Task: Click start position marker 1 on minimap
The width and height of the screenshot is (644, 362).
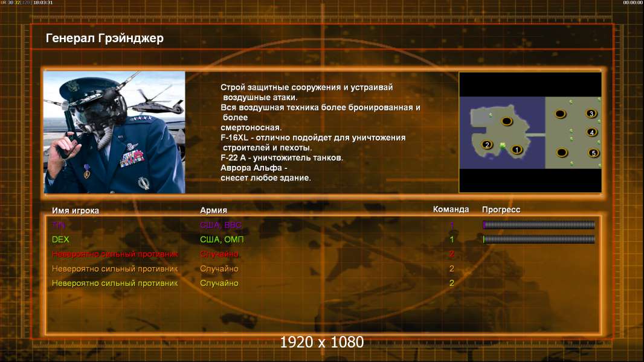Action: click(x=517, y=150)
